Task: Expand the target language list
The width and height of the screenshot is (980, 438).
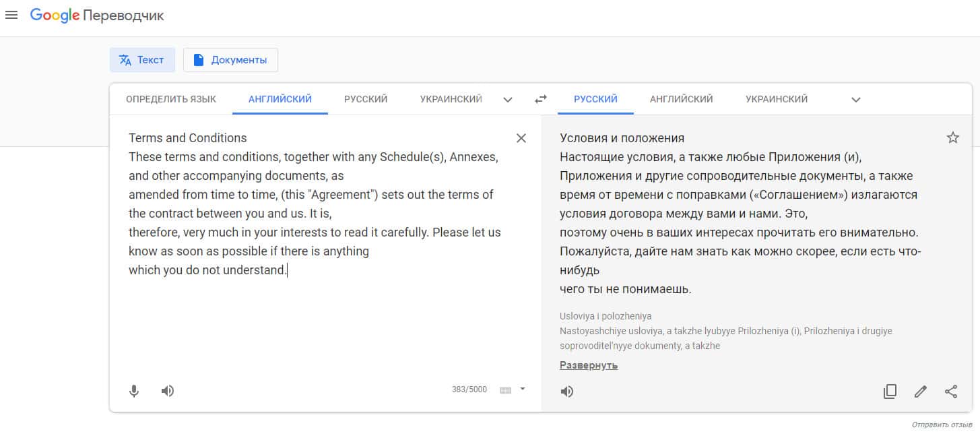Action: pyautogui.click(x=855, y=100)
